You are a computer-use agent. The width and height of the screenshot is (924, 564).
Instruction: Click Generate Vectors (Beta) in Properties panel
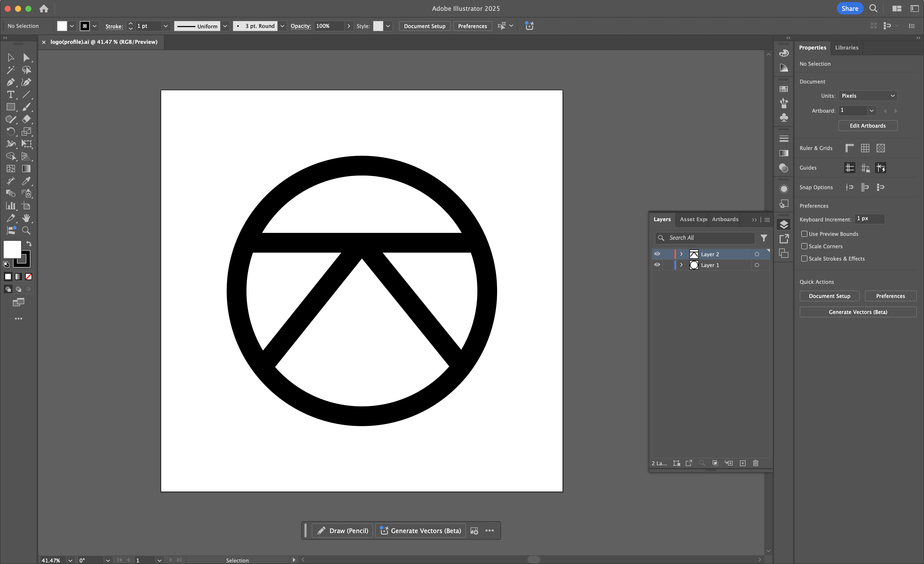(858, 312)
